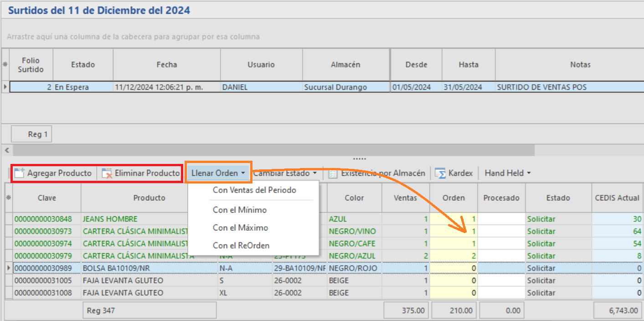Pick Con el Máximo from menu
Image resolution: width=644 pixels, height=321 pixels.
pos(240,228)
